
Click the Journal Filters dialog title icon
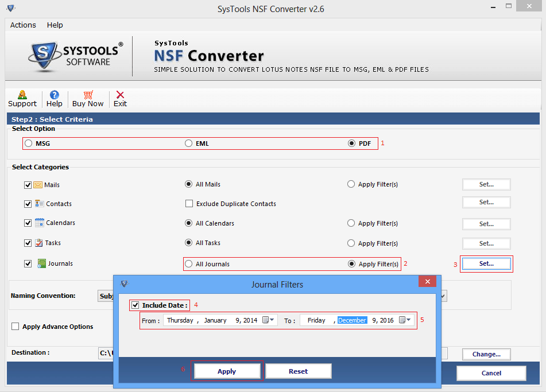125,284
